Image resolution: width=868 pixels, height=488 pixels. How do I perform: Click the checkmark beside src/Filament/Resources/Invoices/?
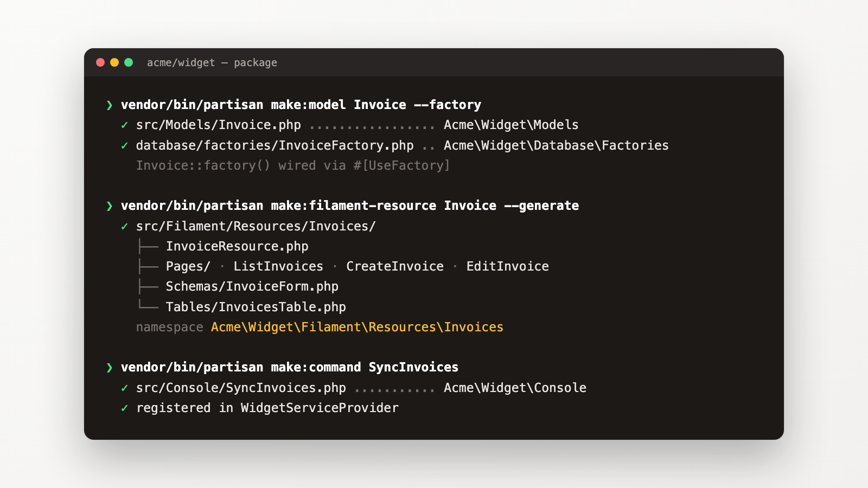(125, 227)
